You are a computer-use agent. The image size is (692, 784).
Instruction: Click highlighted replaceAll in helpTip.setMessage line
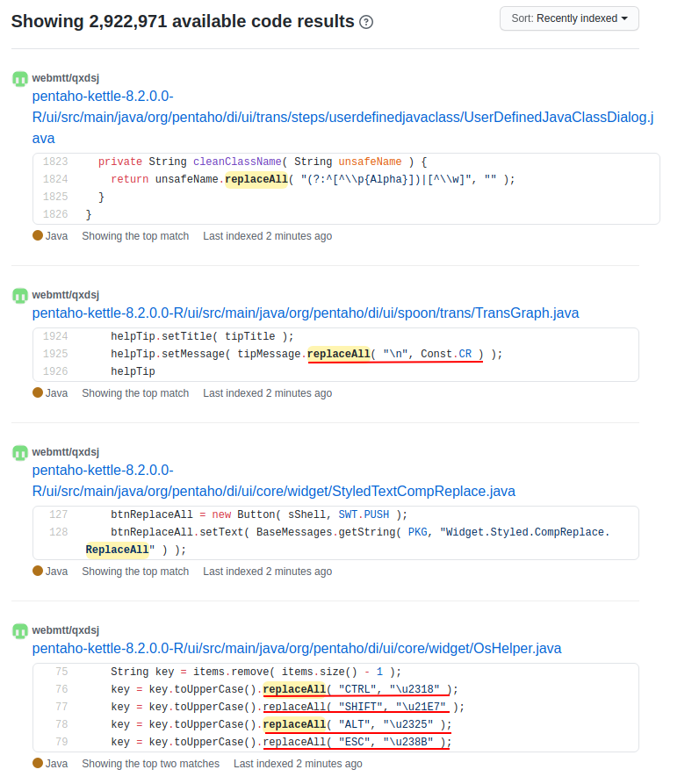pos(338,354)
